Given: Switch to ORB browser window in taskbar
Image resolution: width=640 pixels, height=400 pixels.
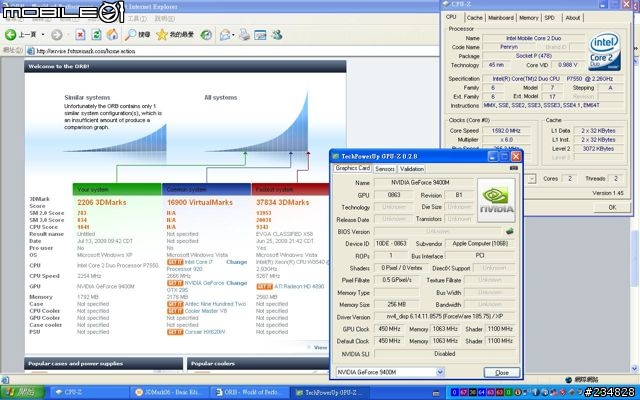Looking at the screenshot, I should pos(250,392).
